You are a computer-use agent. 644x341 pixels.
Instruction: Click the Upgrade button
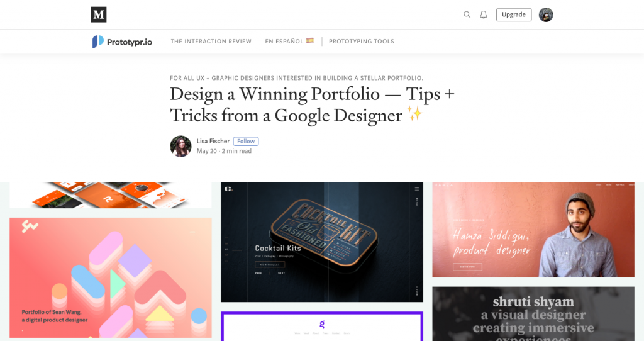tap(514, 14)
